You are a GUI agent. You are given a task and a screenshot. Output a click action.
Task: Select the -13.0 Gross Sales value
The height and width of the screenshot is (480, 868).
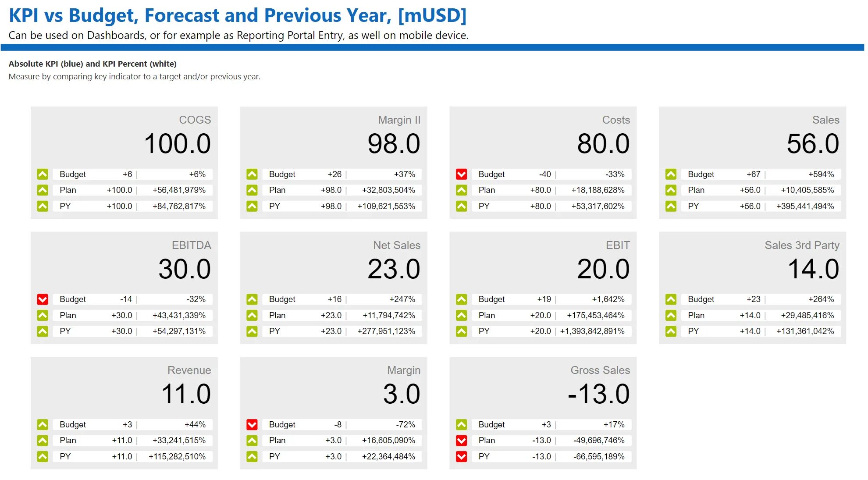click(x=599, y=394)
